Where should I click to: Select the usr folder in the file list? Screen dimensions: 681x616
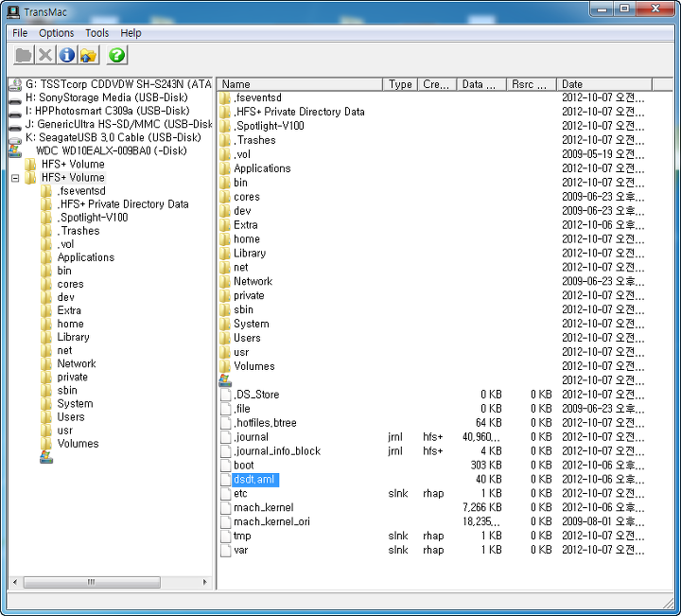click(x=241, y=352)
